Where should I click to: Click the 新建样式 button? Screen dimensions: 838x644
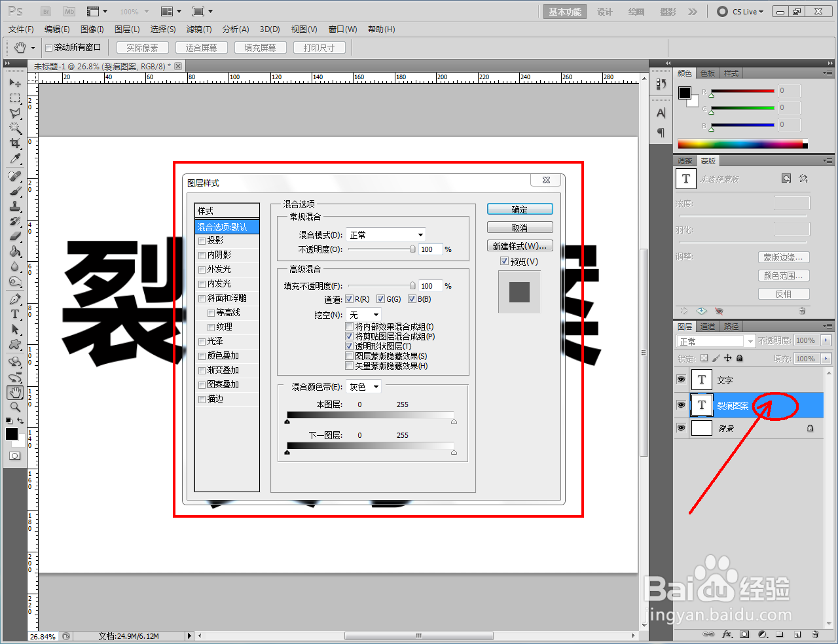(519, 245)
